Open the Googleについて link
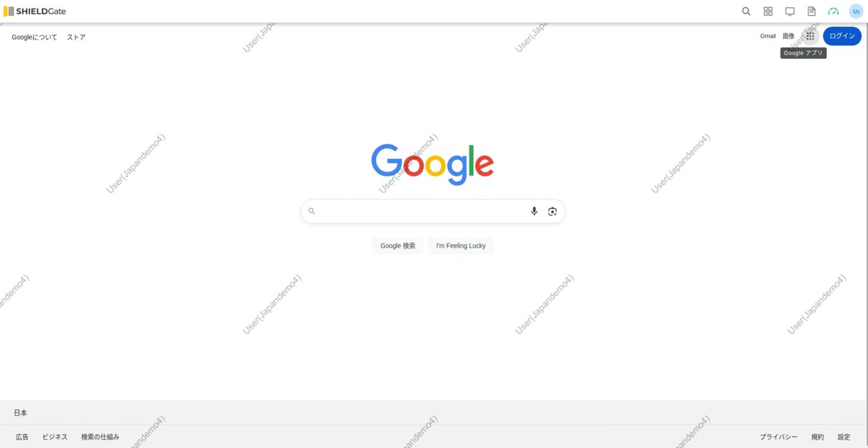 (x=34, y=37)
